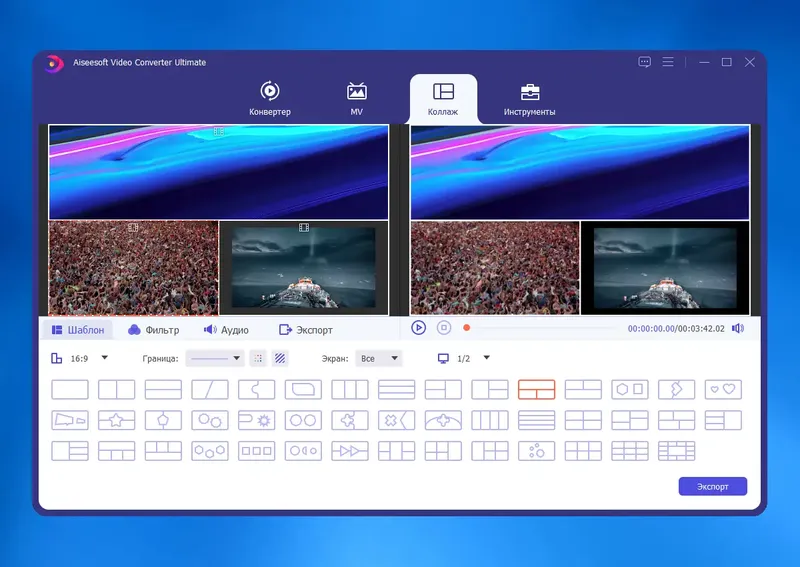Select the diagonal split template
The width and height of the screenshot is (800, 567).
point(210,389)
